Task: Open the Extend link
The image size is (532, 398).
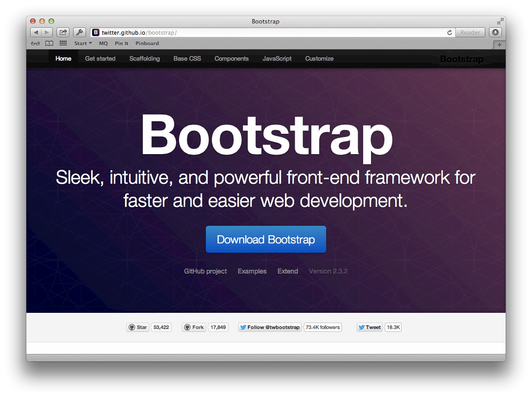Action: (288, 271)
